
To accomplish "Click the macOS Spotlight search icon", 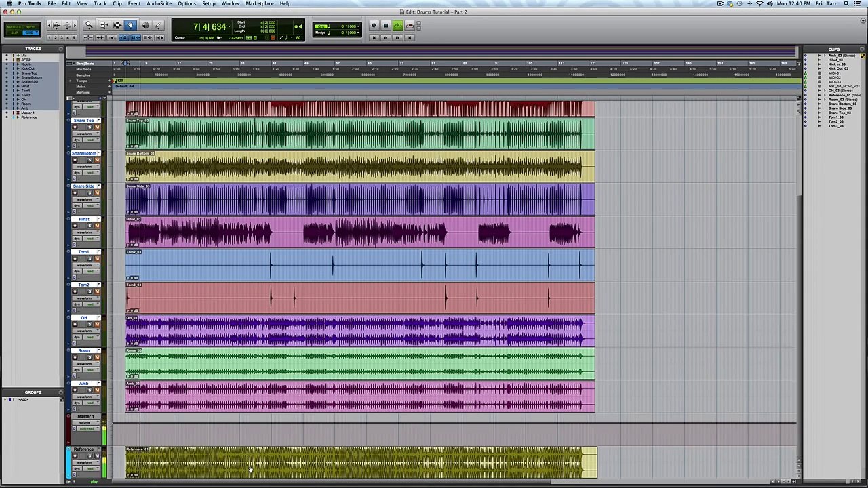I will click(x=848, y=3).
